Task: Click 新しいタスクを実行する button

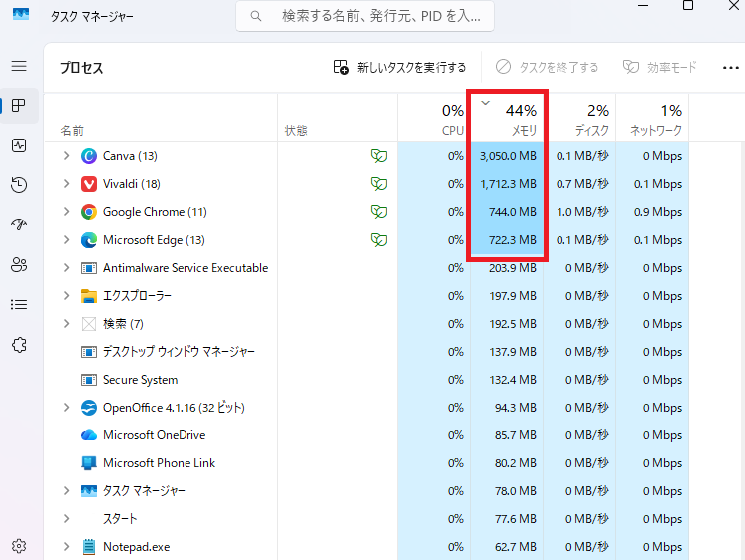Action: (x=399, y=67)
